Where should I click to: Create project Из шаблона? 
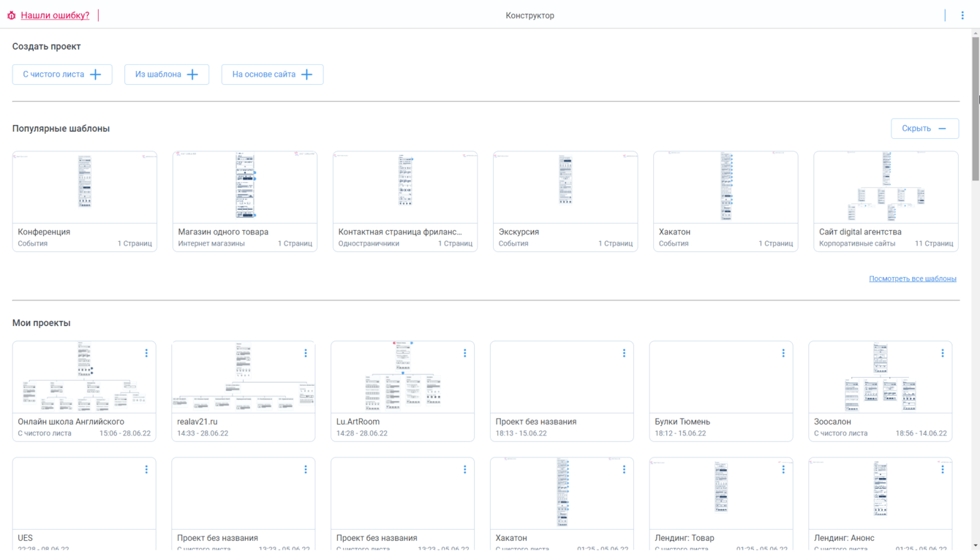pyautogui.click(x=167, y=75)
